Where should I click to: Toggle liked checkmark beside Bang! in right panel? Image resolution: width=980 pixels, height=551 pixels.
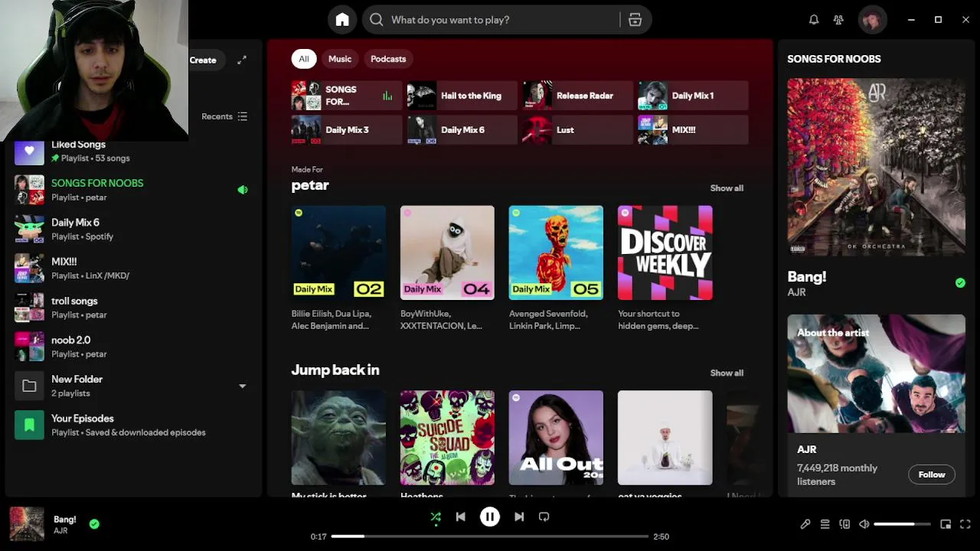(x=960, y=283)
